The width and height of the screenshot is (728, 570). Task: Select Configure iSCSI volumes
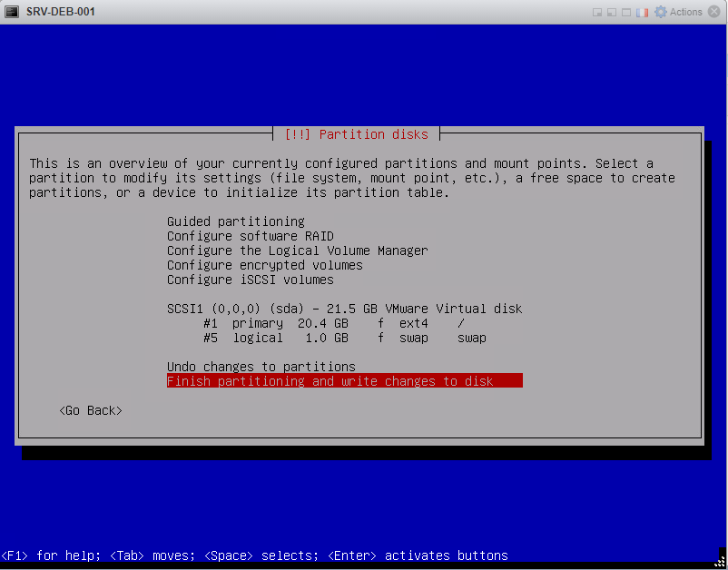coord(251,280)
